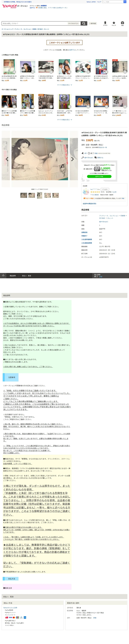Open the 111円 cheaper item image, first card
Screen dimensions: 129x644
tap(9, 67)
